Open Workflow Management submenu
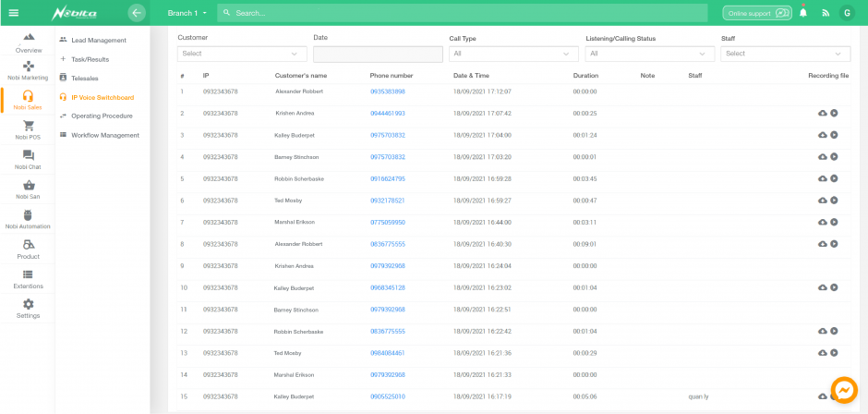The height and width of the screenshot is (414, 868). pyautogui.click(x=100, y=135)
